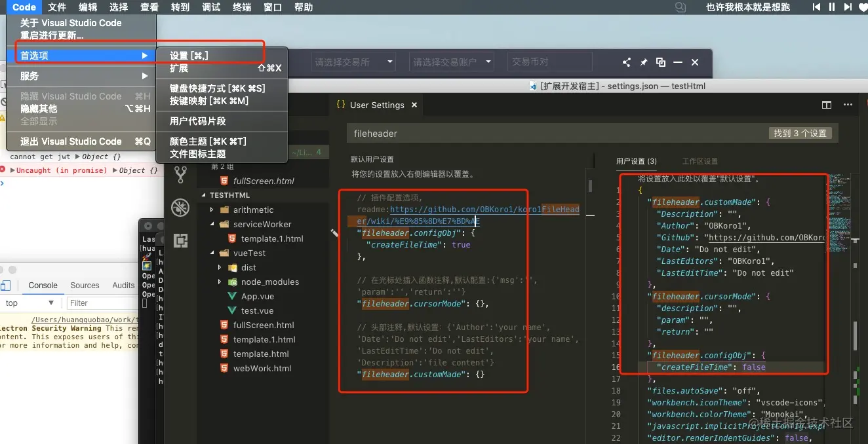Click the 交易币对 input field
Image resolution: width=868 pixels, height=444 pixels.
[550, 62]
